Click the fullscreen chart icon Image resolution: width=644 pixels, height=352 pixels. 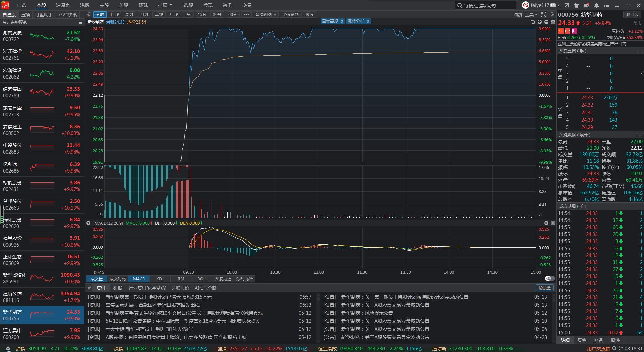[544, 15]
